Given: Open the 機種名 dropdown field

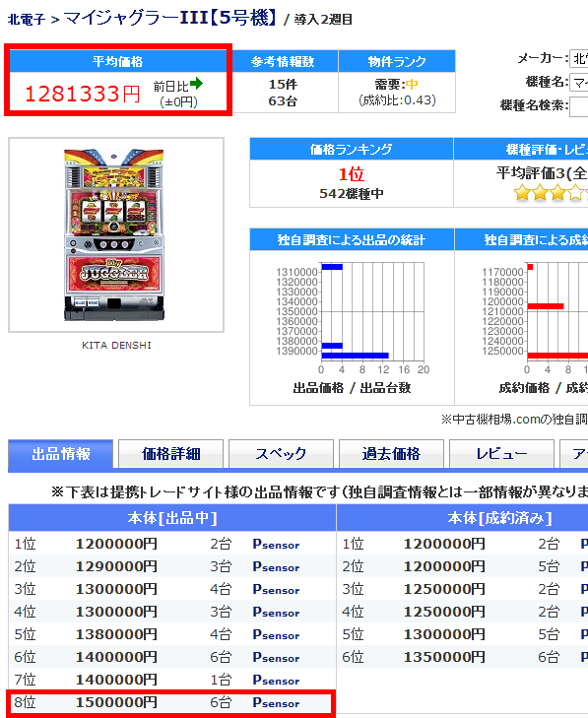Looking at the screenshot, I should point(579,83).
